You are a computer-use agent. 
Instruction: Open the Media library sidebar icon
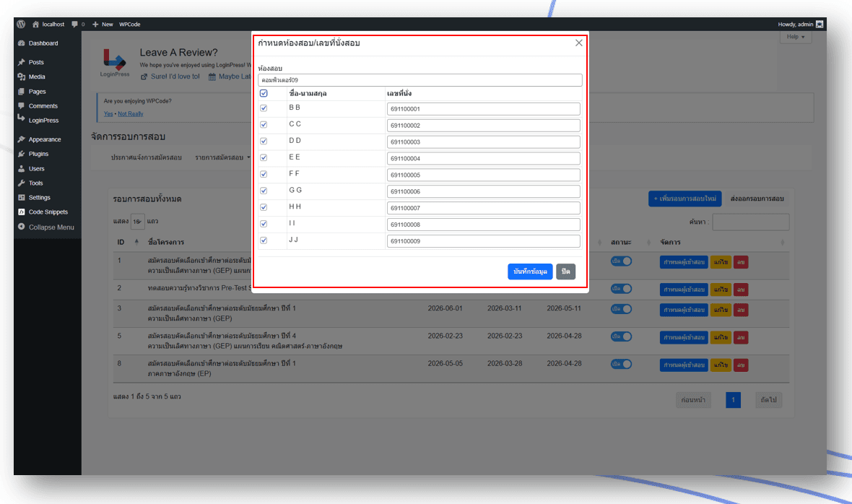point(21,77)
